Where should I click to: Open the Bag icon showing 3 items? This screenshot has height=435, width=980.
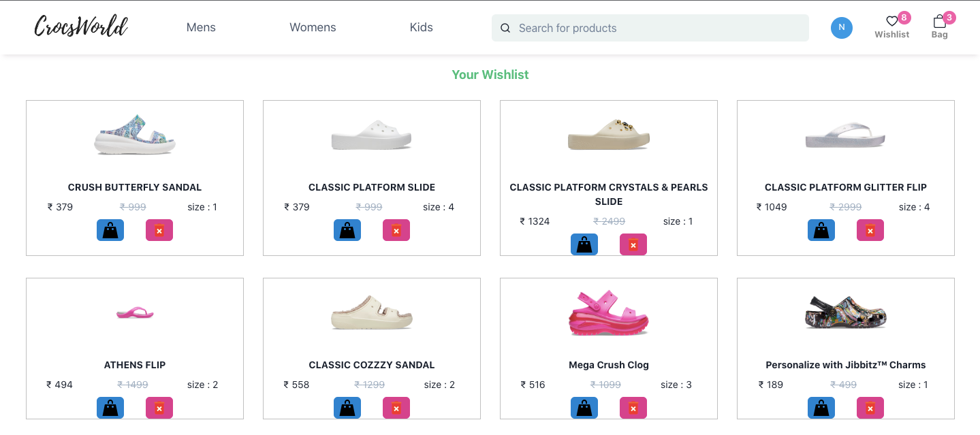939,22
